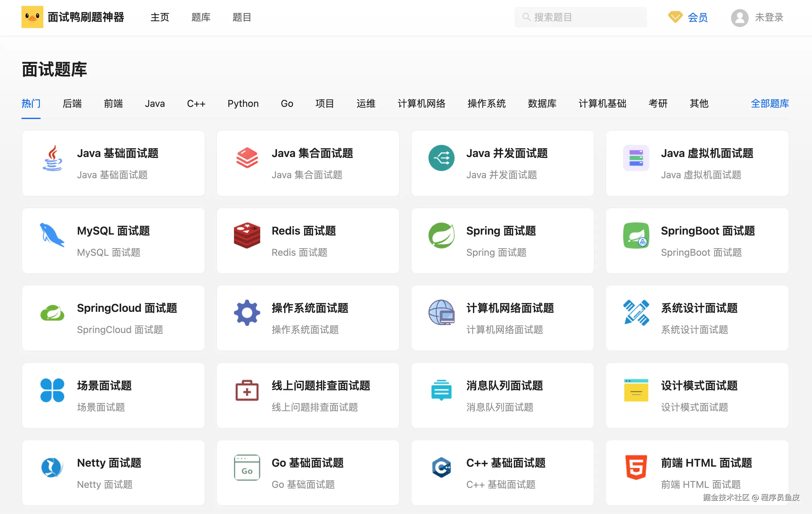Switch to the 后端 category tab
Viewport: 812px width, 514px height.
[x=72, y=103]
